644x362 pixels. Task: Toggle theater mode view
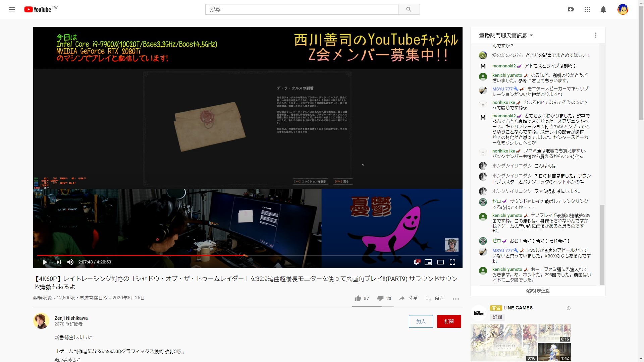[440, 262]
